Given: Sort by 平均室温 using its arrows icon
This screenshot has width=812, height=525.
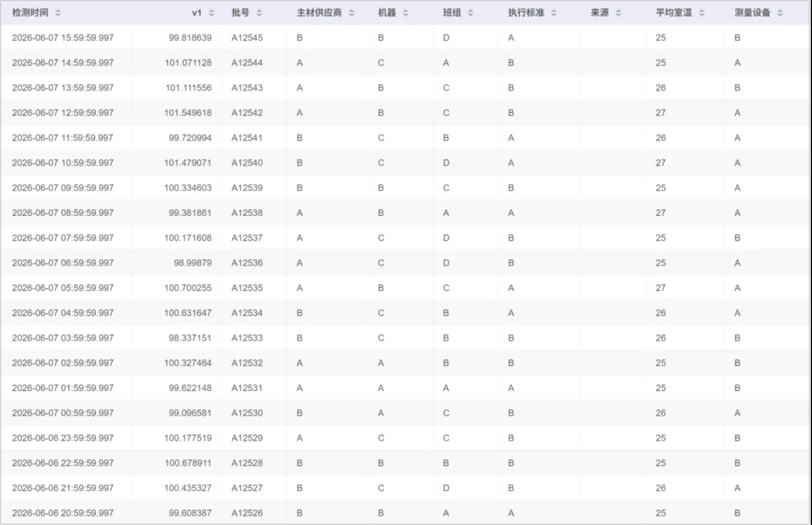Looking at the screenshot, I should click(701, 13).
